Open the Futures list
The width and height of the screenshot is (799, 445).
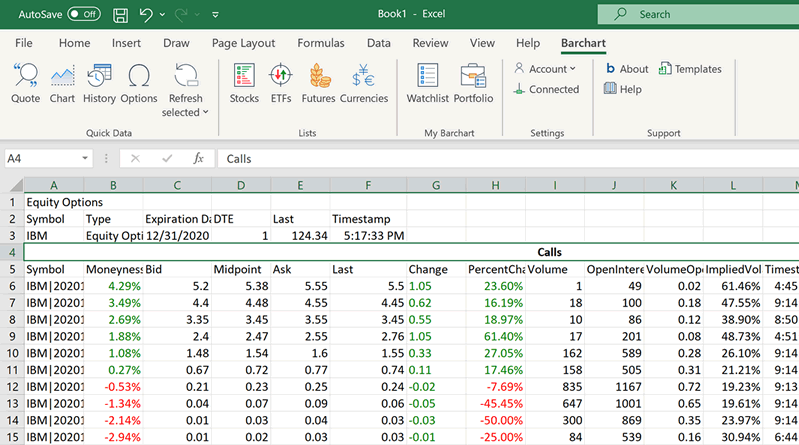click(318, 83)
